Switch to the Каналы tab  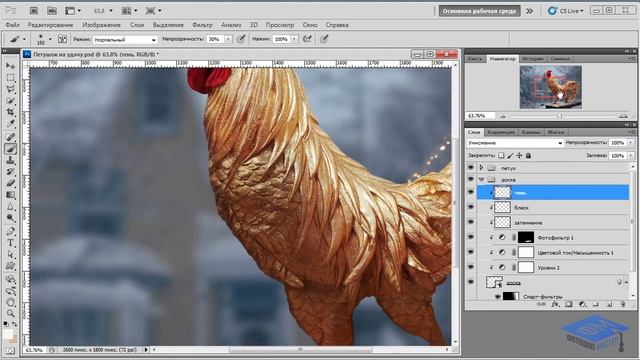(531, 132)
